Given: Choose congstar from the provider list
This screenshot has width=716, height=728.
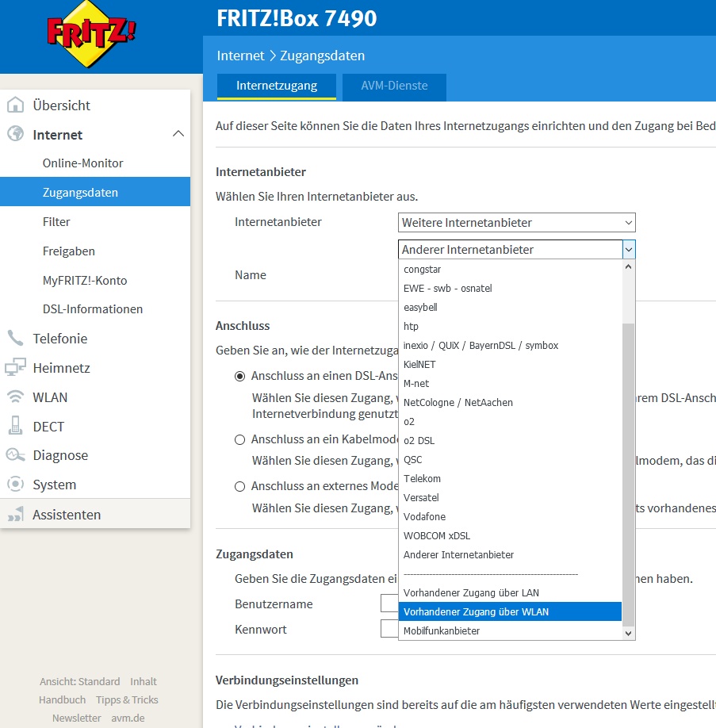Looking at the screenshot, I should pyautogui.click(x=510, y=270).
